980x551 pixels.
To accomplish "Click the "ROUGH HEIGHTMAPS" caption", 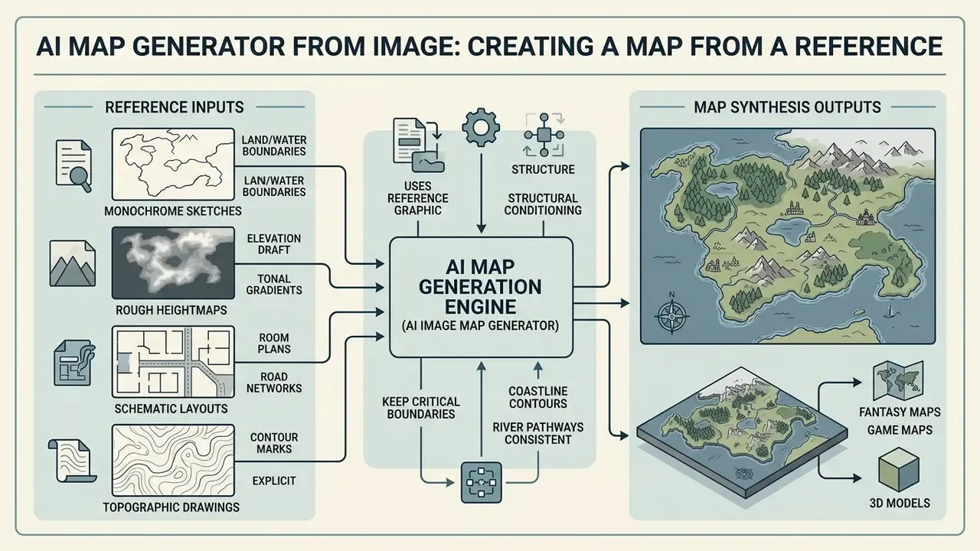I will [170, 310].
